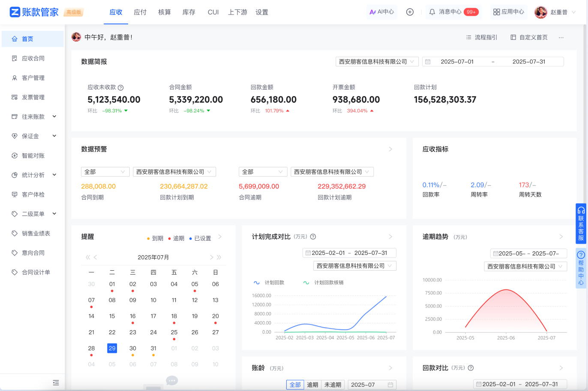Open the 应用中心 grid icon
Image resolution: width=588 pixels, height=391 pixels.
tap(496, 12)
